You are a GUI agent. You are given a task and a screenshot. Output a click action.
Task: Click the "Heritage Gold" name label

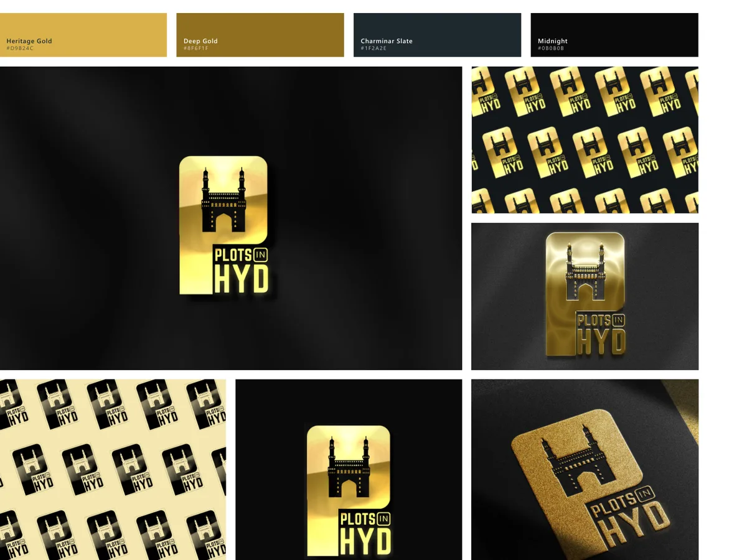pos(29,41)
